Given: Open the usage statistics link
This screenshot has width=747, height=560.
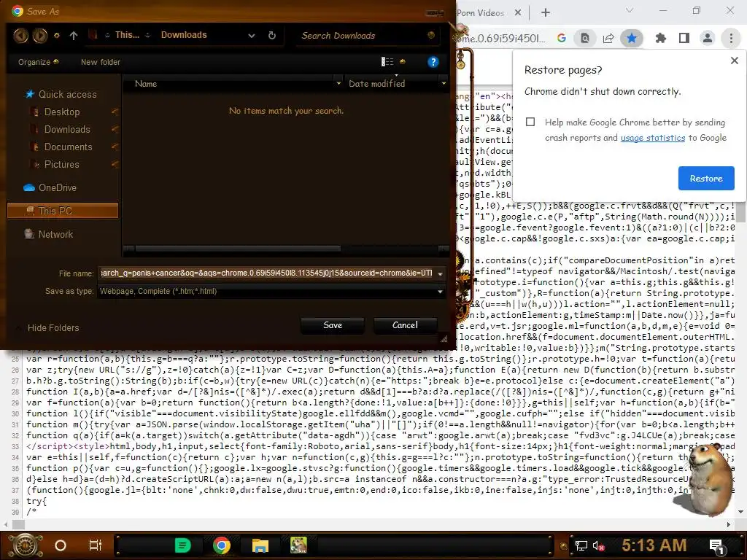Looking at the screenshot, I should (653, 138).
